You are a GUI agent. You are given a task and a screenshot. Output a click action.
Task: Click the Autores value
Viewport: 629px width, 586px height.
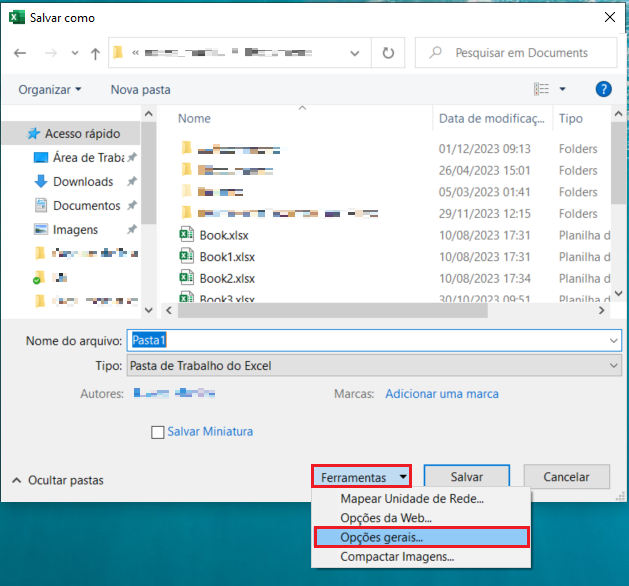(x=174, y=393)
